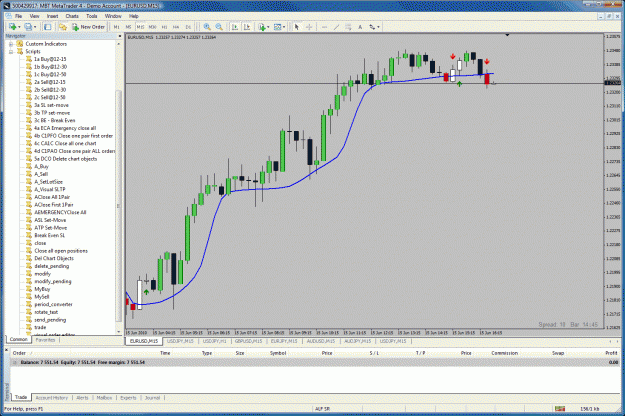Open the dropdown arrow beside Indicators
Viewport: 625px width, 416px height.
point(268,27)
